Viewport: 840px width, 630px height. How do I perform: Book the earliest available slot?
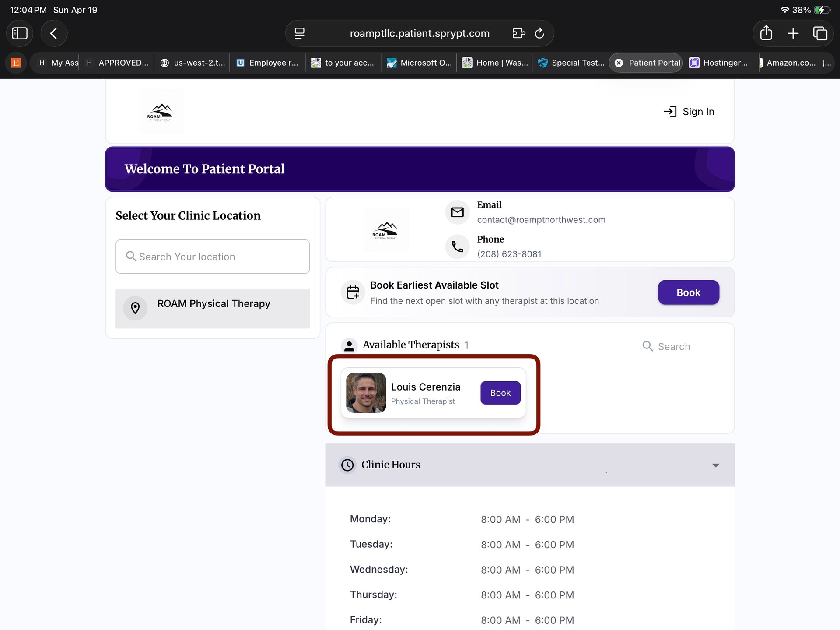(x=688, y=292)
